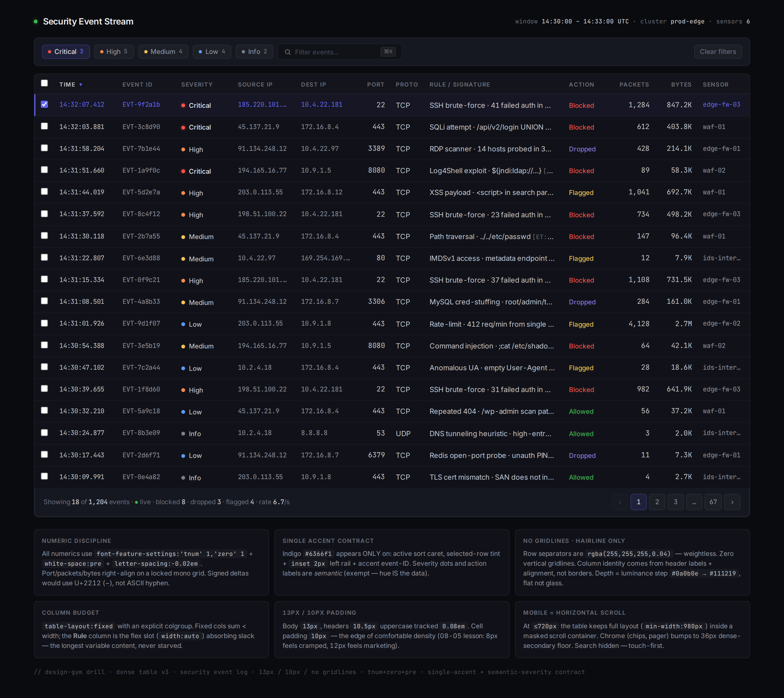Screen dimensions: 784x698
Task: Click bytes value 2.7M
Action: 684,324
